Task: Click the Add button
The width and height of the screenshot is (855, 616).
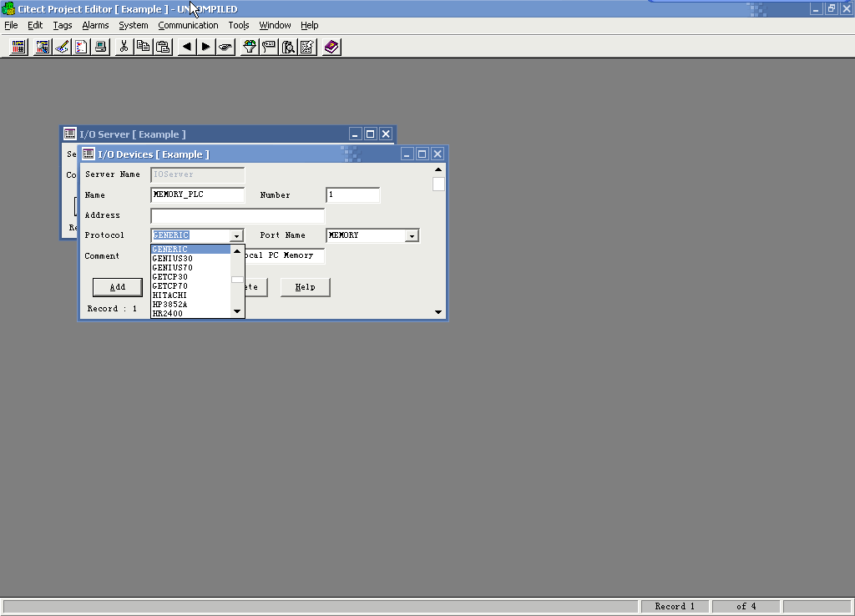Action: coord(118,287)
